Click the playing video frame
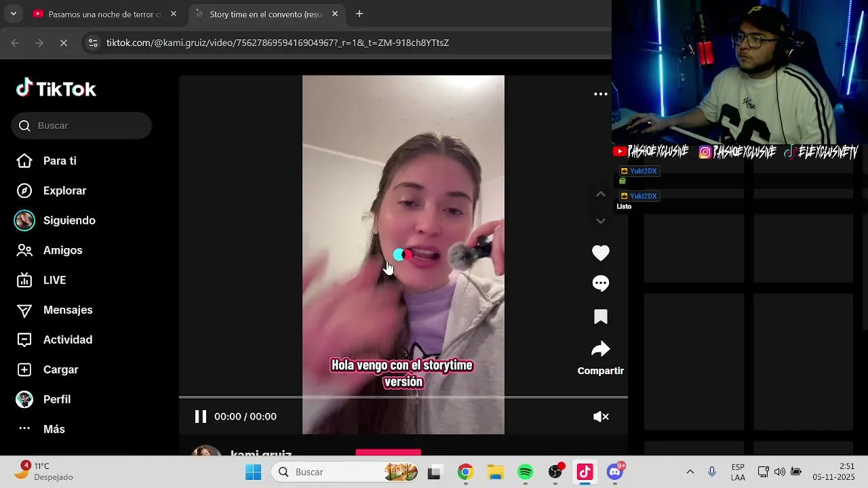 403,255
